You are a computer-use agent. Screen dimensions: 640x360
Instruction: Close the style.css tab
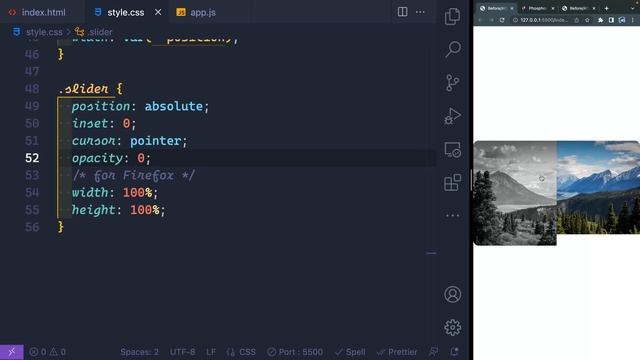click(x=158, y=12)
